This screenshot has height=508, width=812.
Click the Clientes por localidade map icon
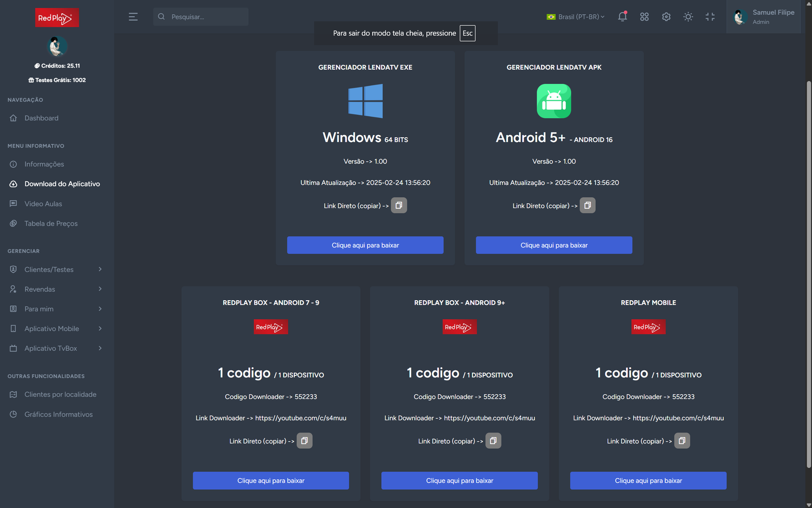click(13, 394)
